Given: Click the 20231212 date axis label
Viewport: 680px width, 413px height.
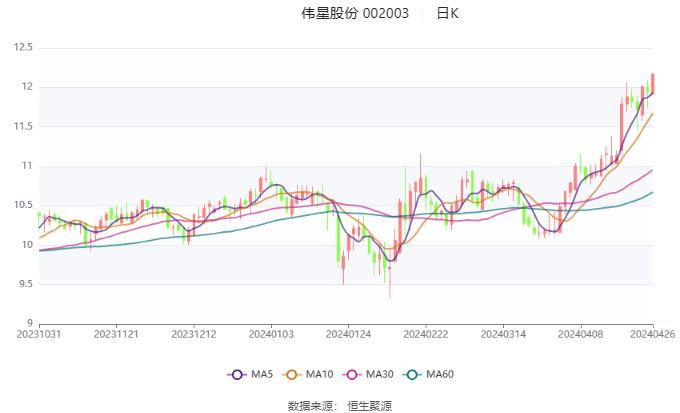Looking at the screenshot, I should click(x=193, y=334).
